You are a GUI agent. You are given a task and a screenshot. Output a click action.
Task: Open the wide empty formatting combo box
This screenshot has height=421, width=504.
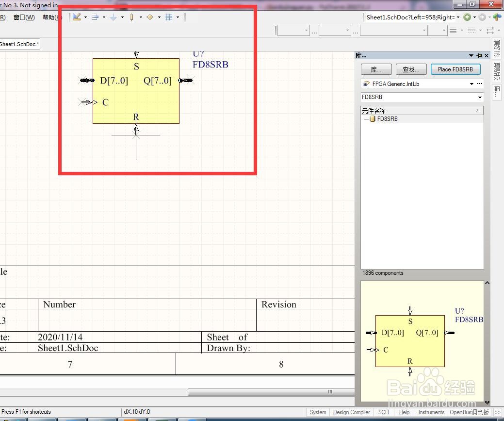tap(394, 30)
